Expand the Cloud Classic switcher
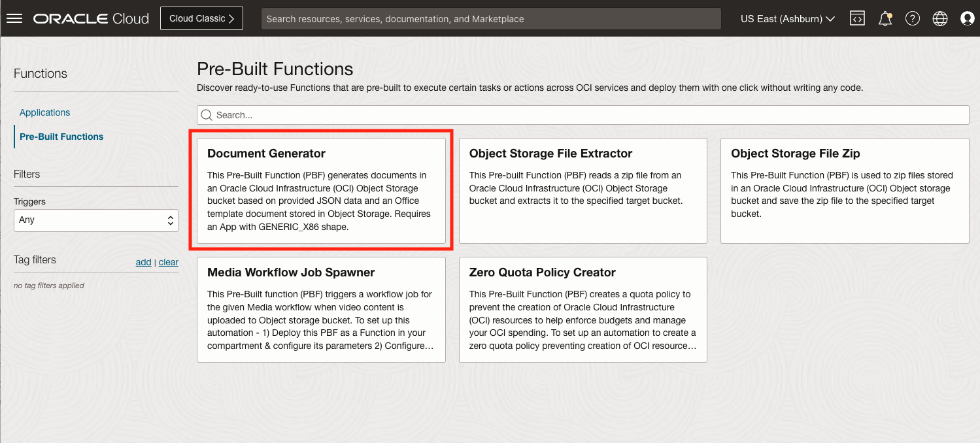This screenshot has height=443, width=980. point(201,18)
